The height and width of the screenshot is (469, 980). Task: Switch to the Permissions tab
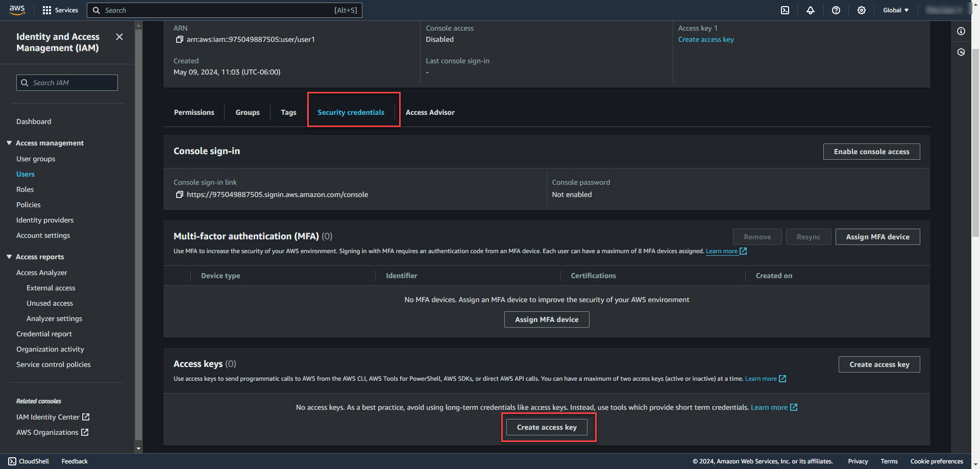pyautogui.click(x=194, y=112)
